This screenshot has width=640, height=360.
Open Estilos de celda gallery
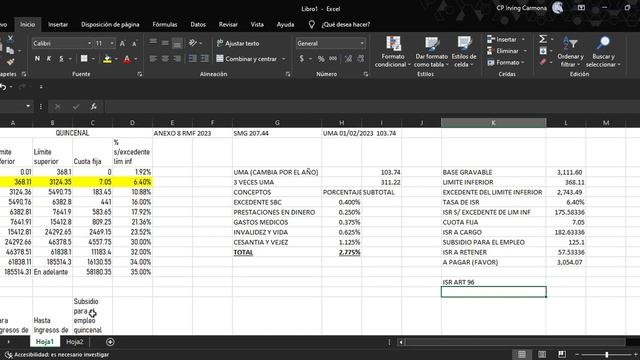(464, 52)
